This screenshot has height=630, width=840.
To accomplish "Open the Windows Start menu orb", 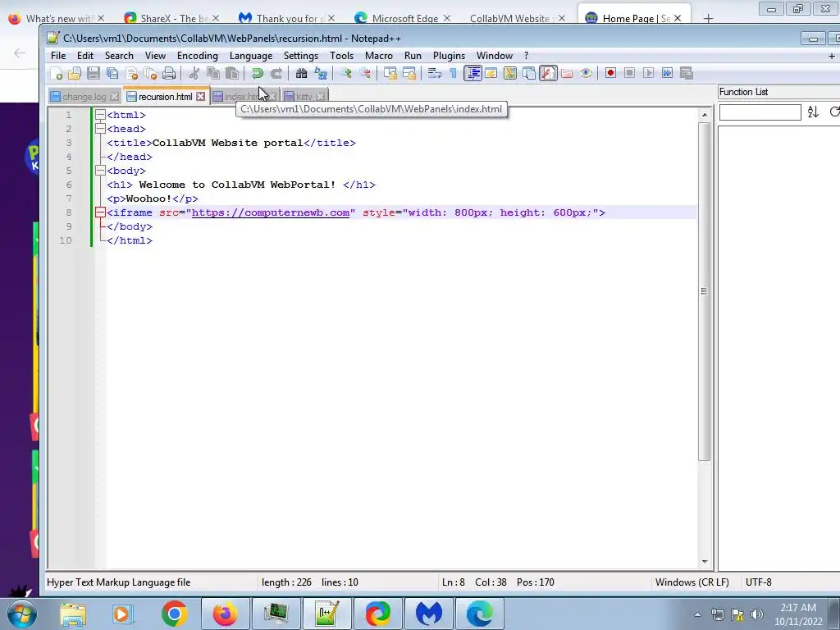I will (x=22, y=614).
